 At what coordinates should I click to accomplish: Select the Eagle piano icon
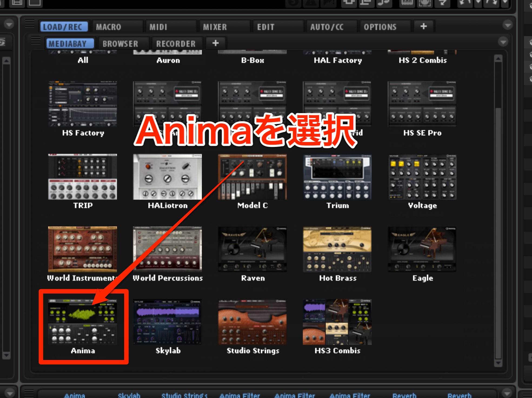[x=422, y=249]
